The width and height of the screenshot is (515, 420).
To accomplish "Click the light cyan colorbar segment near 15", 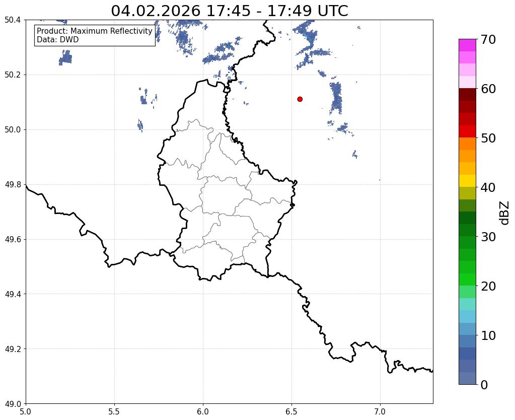I will (467, 304).
